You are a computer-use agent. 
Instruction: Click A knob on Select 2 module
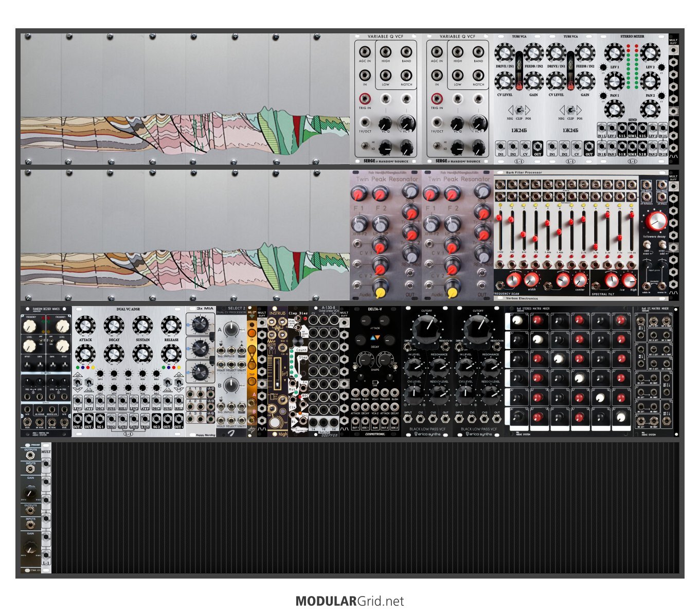232,330
